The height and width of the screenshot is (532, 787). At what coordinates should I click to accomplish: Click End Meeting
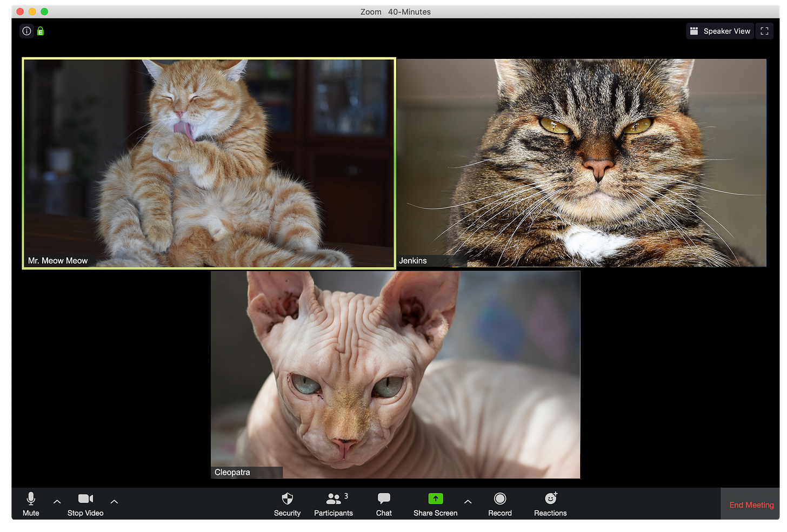pyautogui.click(x=751, y=504)
